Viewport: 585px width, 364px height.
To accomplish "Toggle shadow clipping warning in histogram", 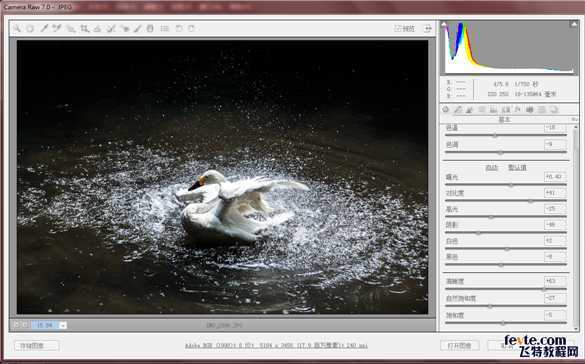I will coord(444,25).
